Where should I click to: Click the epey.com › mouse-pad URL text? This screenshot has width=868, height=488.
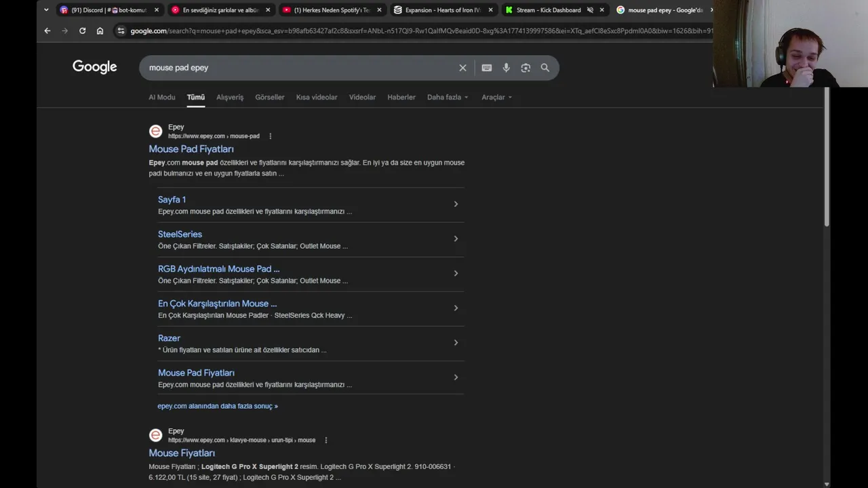tap(214, 136)
